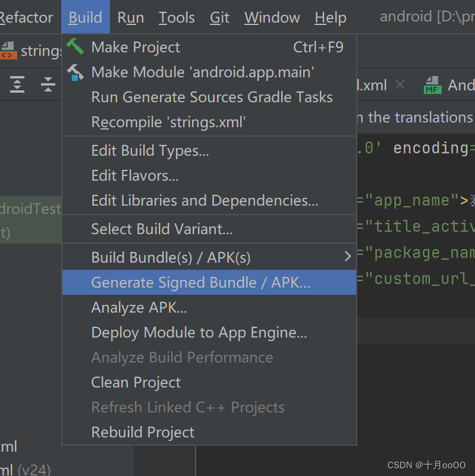Viewport: 475px width, 476px height.
Task: Click the collapse all folding regions icon
Action: tap(47, 84)
